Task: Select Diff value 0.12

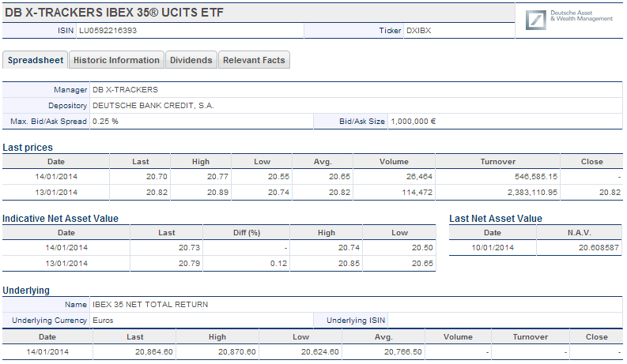Action: pos(279,264)
